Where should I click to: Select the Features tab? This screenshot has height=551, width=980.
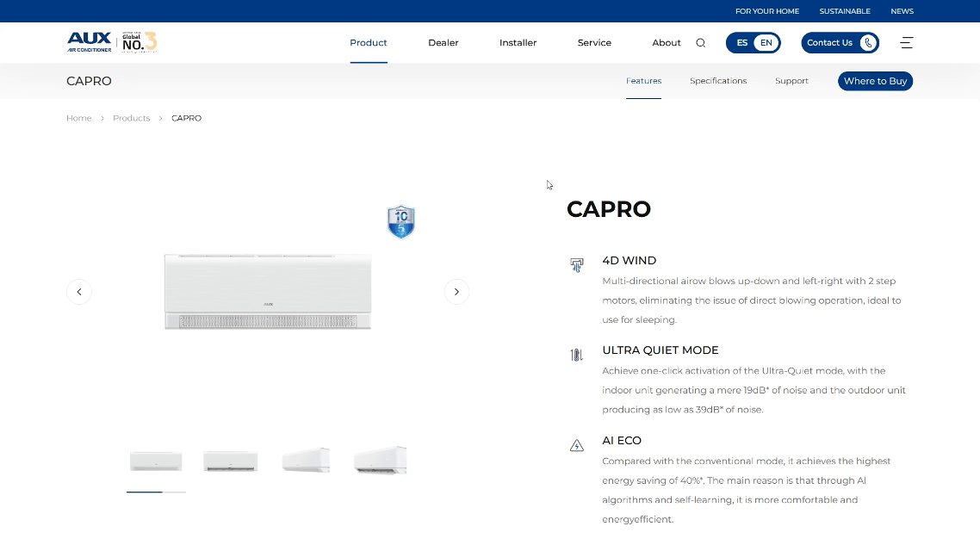tap(644, 81)
